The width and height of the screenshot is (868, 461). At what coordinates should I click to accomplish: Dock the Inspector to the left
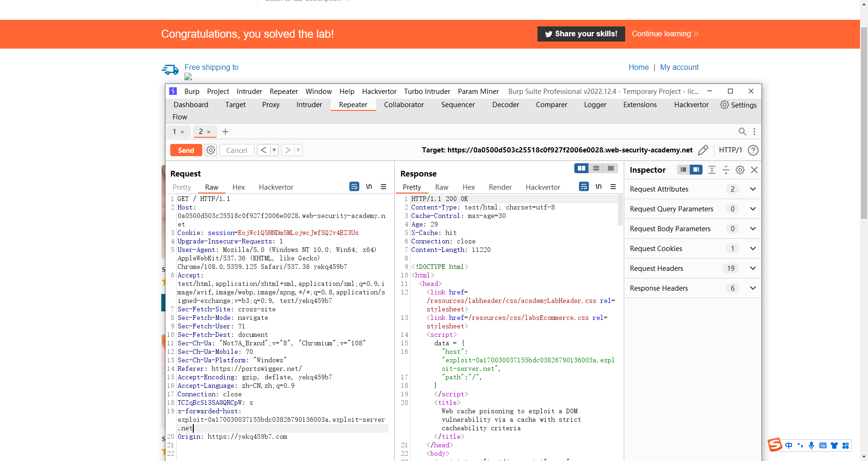pyautogui.click(x=683, y=170)
